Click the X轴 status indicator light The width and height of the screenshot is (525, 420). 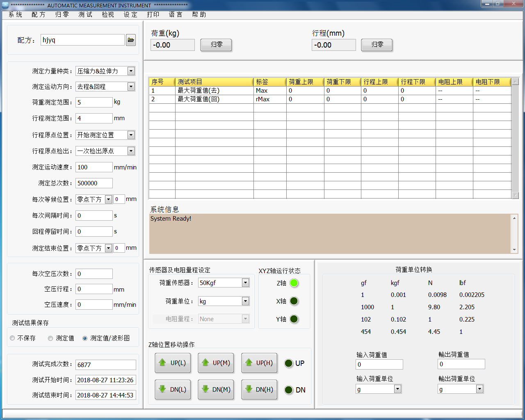pyautogui.click(x=294, y=301)
